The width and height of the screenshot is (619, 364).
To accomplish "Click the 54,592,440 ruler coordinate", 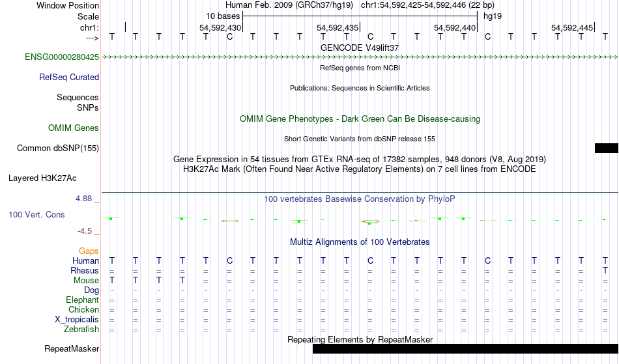I will coord(455,27).
